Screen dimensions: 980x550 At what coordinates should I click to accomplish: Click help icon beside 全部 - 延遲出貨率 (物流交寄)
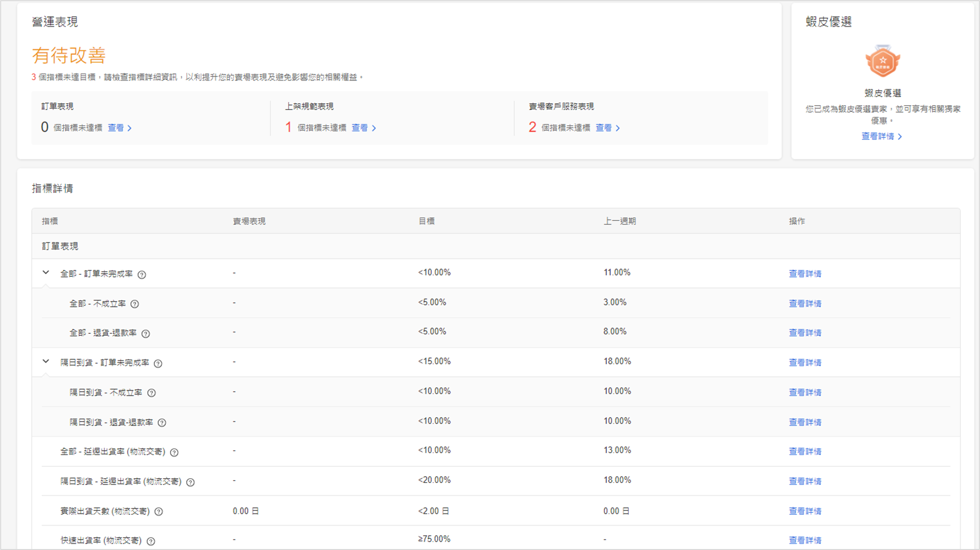(x=174, y=453)
